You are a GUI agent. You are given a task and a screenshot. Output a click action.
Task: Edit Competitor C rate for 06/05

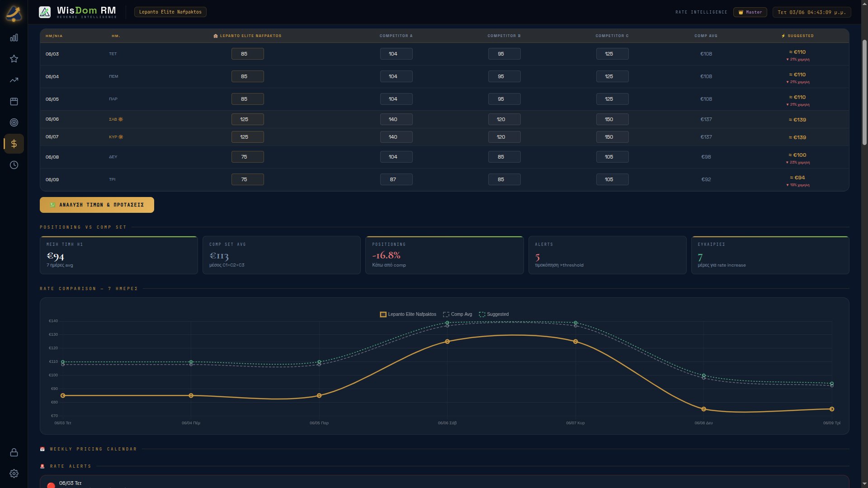coord(613,99)
